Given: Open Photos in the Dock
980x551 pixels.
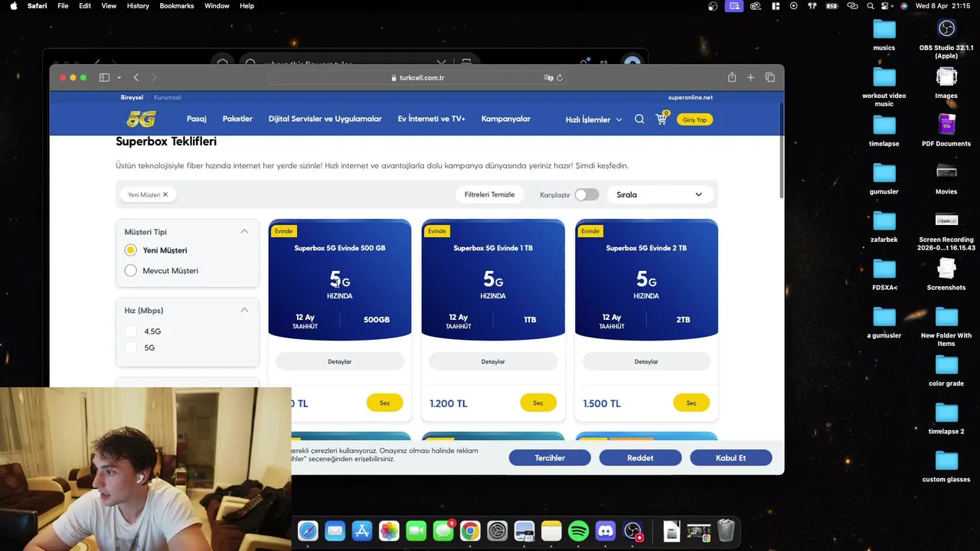Looking at the screenshot, I should click(389, 530).
